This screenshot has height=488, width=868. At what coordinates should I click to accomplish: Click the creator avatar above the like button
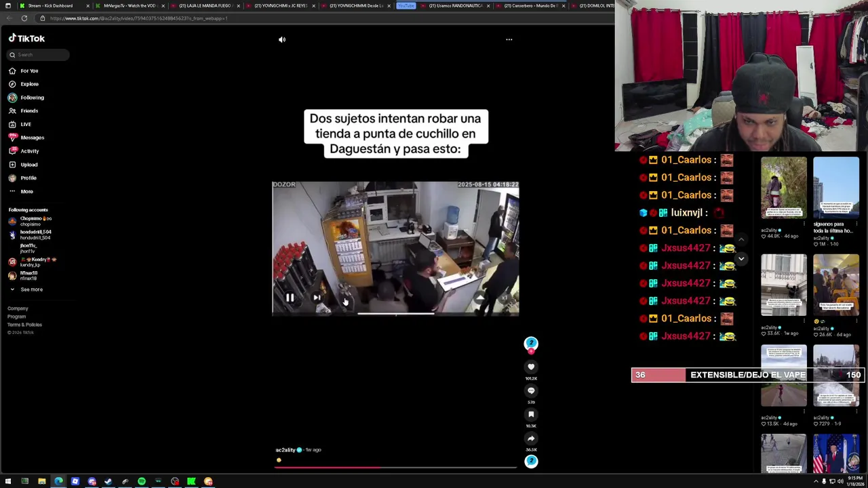point(531,344)
